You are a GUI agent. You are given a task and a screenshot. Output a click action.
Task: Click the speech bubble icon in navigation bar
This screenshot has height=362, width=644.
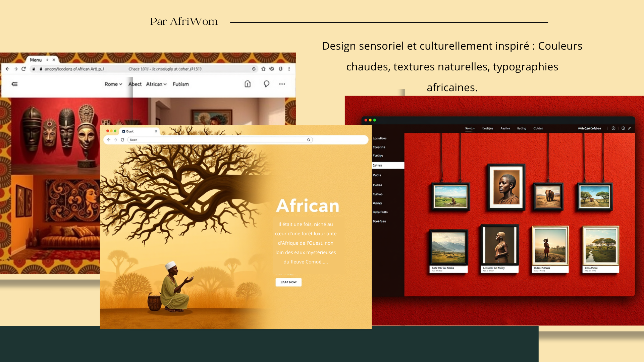coord(266,84)
